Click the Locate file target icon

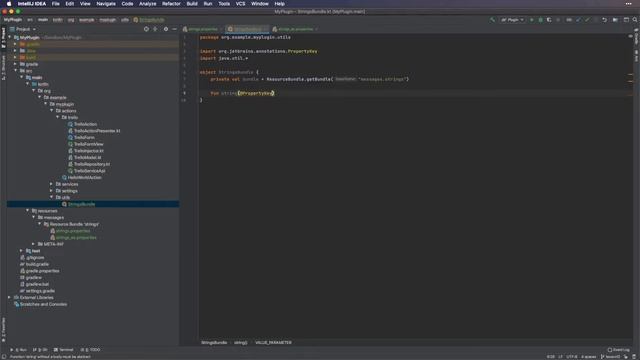click(x=146, y=29)
